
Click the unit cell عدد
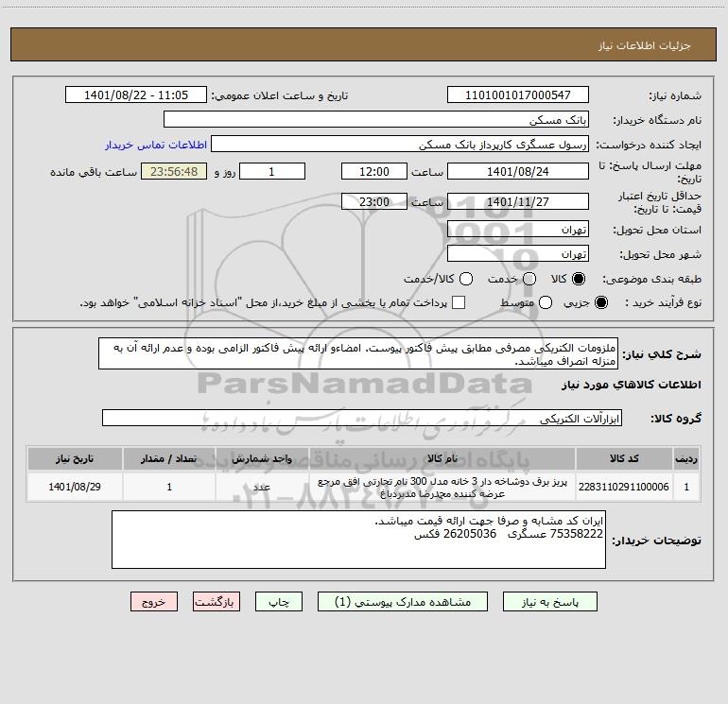point(262,487)
